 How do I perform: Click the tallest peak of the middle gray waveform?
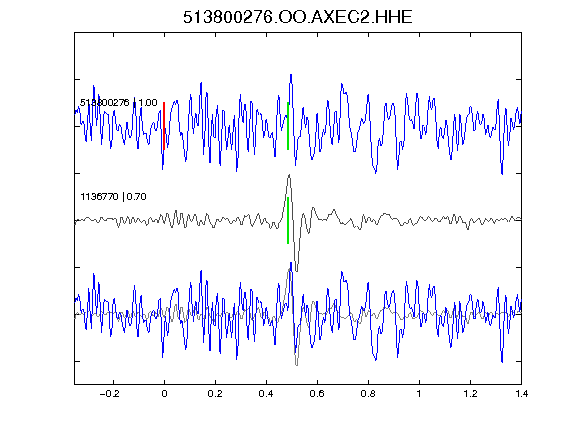click(289, 175)
